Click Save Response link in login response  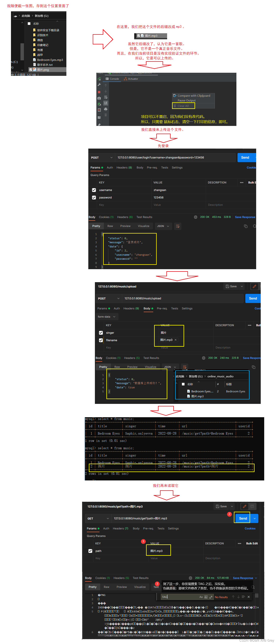point(245,217)
